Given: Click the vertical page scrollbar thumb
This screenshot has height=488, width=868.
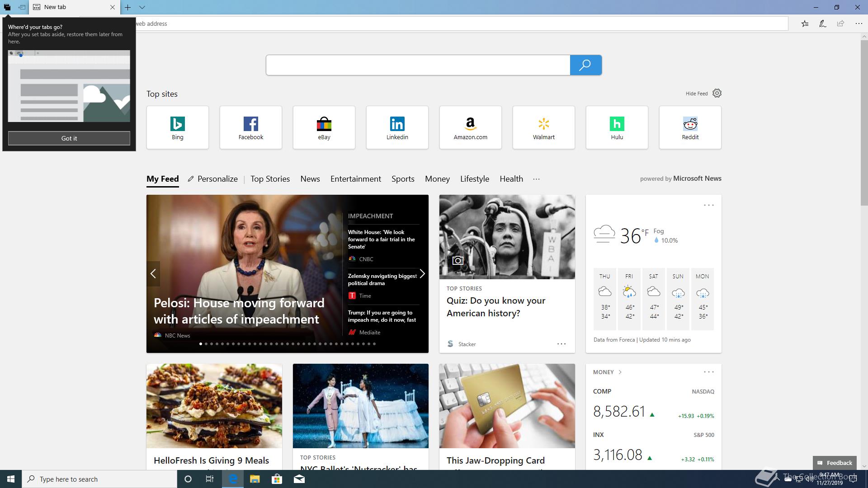Looking at the screenshot, I should (x=864, y=123).
